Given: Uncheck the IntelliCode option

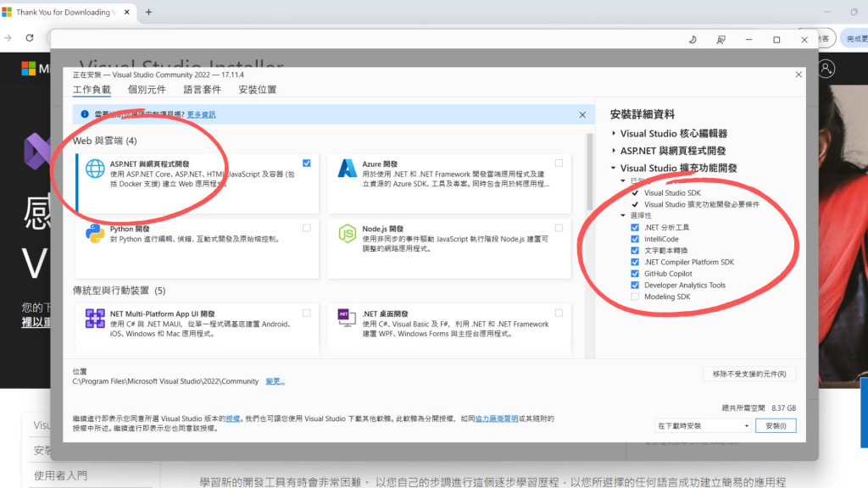Looking at the screenshot, I should point(635,239).
